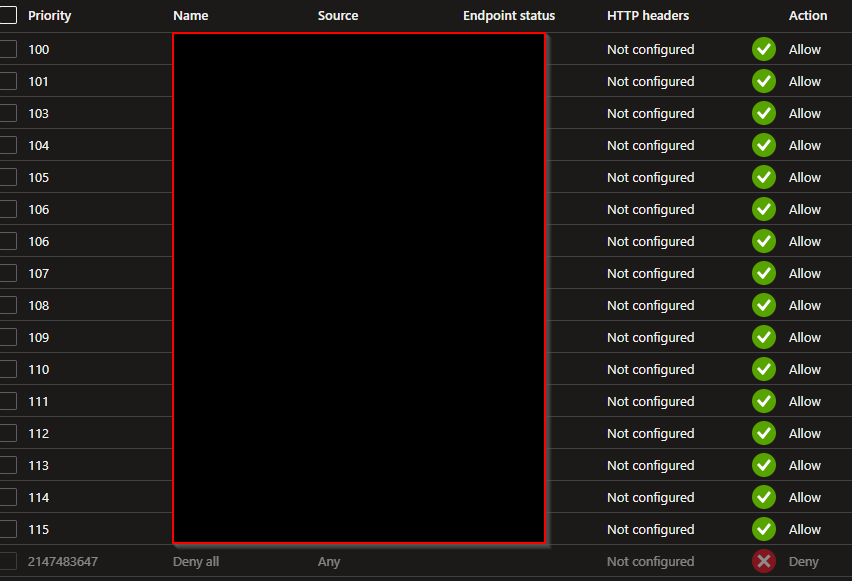Click Not configured in the priority 109 row
This screenshot has height=581, width=852.
point(650,338)
